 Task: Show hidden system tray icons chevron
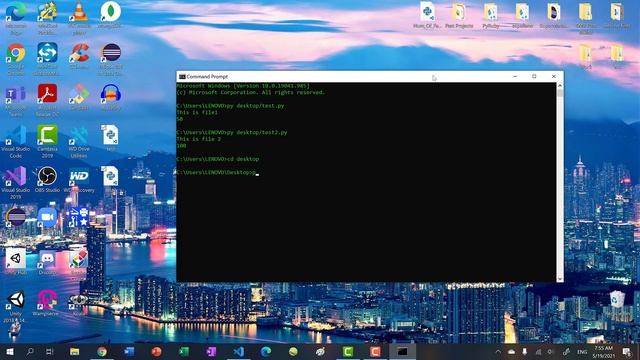(498, 351)
